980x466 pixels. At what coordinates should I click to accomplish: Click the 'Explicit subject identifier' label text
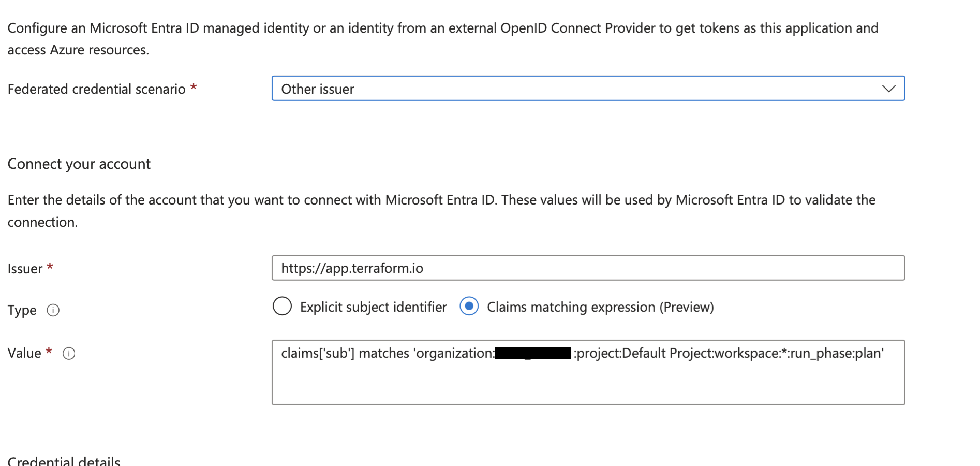(373, 307)
